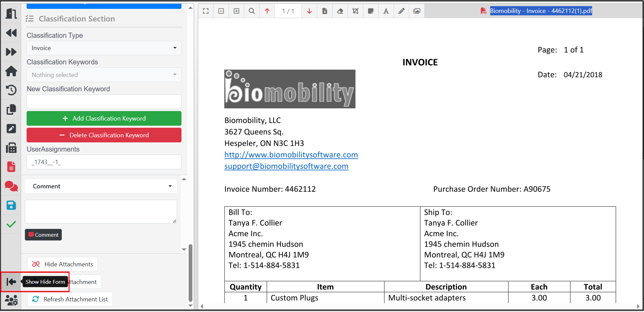Click the Classification Section heading

77,19
